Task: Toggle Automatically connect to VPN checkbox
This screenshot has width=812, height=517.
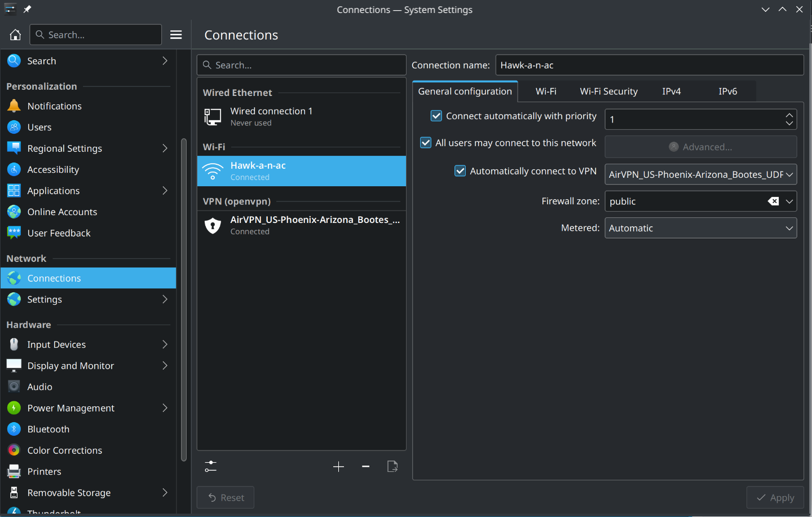Action: coord(460,171)
